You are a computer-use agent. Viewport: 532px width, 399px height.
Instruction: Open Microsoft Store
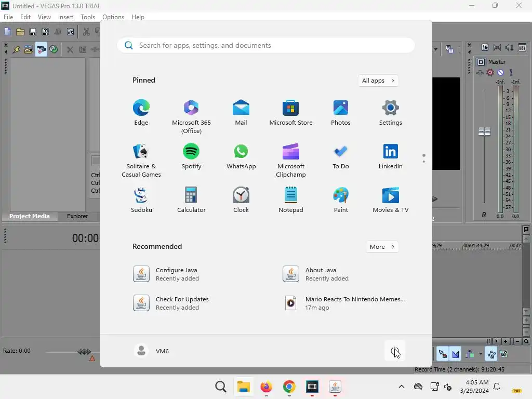pyautogui.click(x=291, y=113)
